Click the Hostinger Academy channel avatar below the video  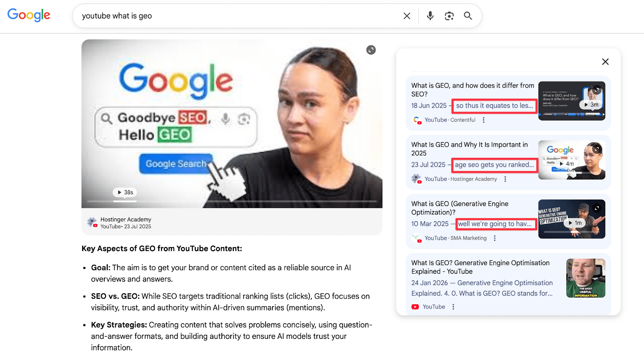point(92,222)
